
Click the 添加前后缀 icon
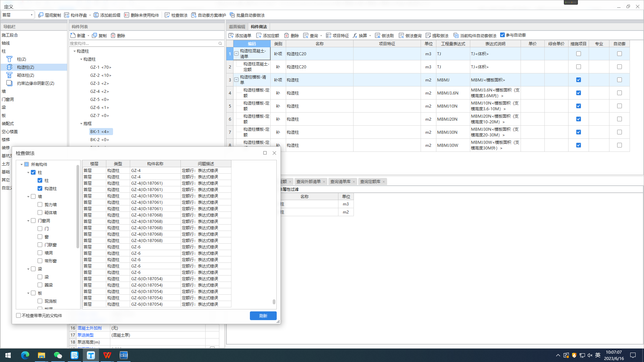[96, 15]
